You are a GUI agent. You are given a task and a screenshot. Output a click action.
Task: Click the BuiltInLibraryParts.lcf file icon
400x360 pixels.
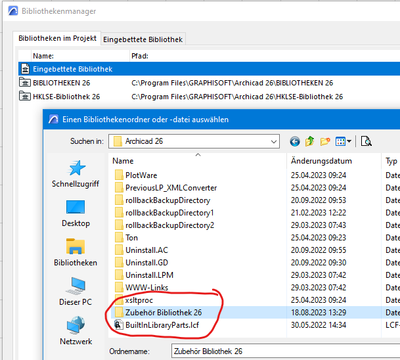(x=119, y=325)
